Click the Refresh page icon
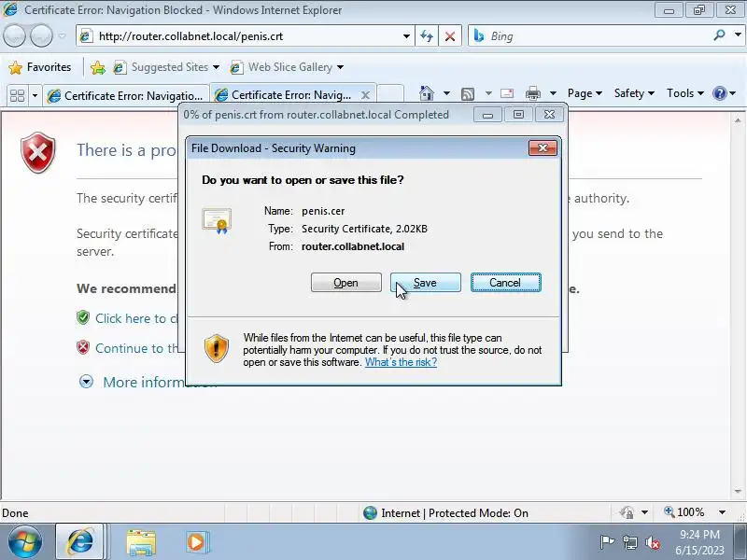 pos(427,36)
